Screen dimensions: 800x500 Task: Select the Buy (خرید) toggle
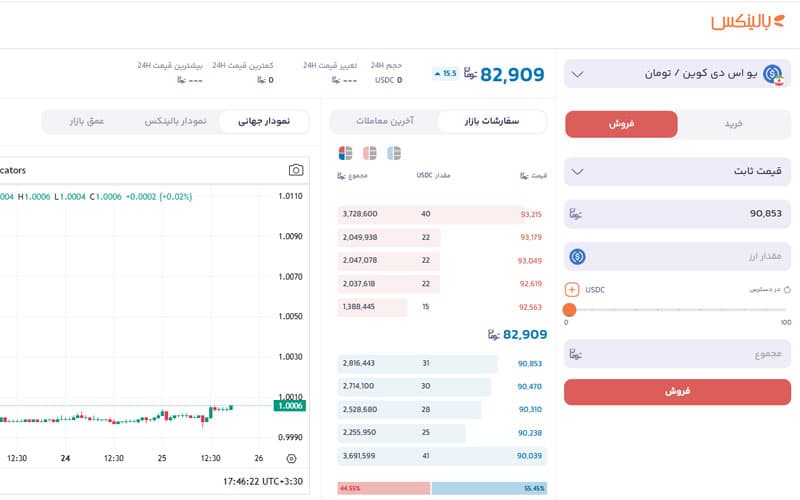pyautogui.click(x=734, y=124)
